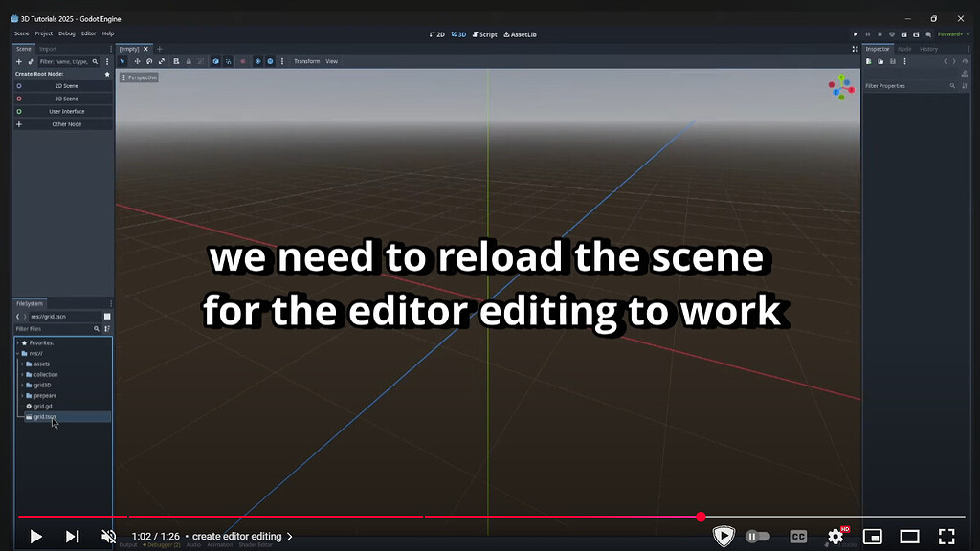This screenshot has width=980, height=551.
Task: Toggle the lock for selected node
Action: [189, 61]
